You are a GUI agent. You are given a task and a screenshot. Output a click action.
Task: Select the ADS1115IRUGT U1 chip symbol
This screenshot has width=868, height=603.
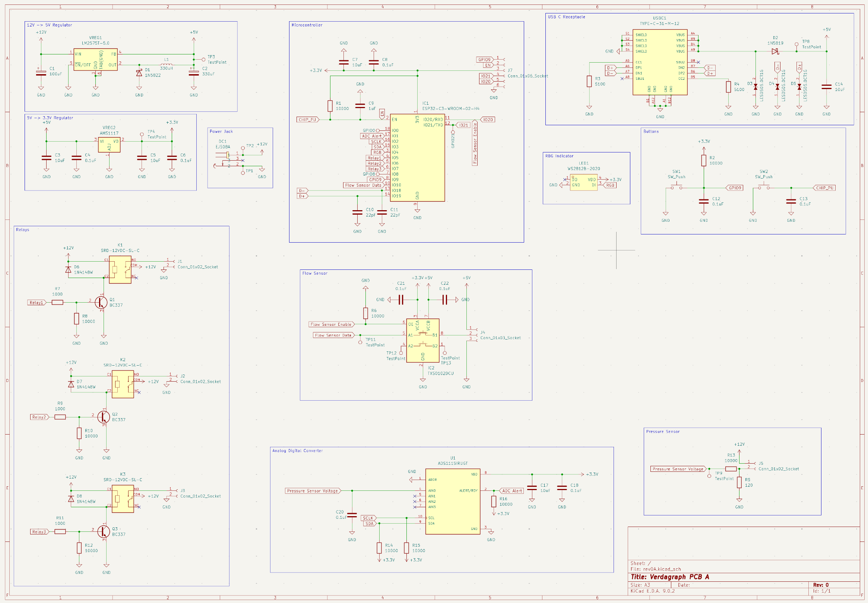pyautogui.click(x=452, y=501)
